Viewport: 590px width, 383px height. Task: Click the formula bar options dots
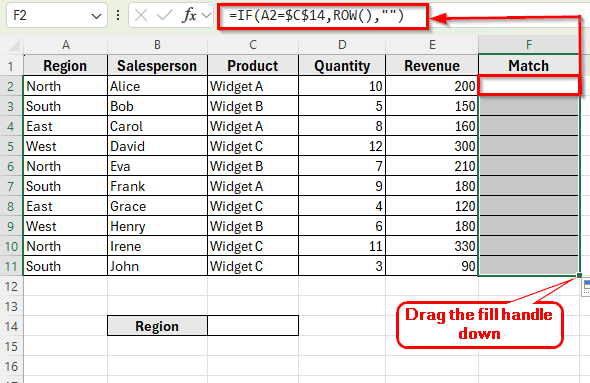[x=118, y=15]
